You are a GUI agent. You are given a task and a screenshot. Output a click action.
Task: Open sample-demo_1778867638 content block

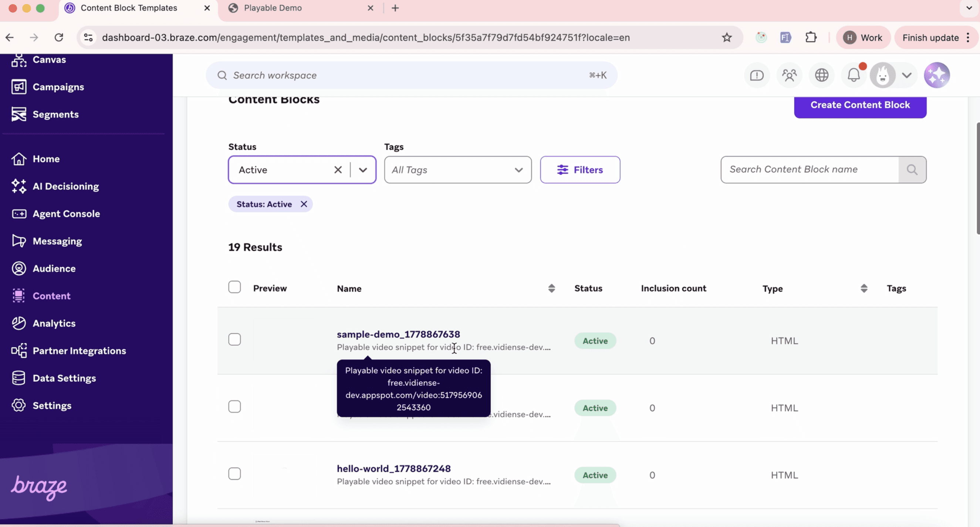[x=398, y=334]
